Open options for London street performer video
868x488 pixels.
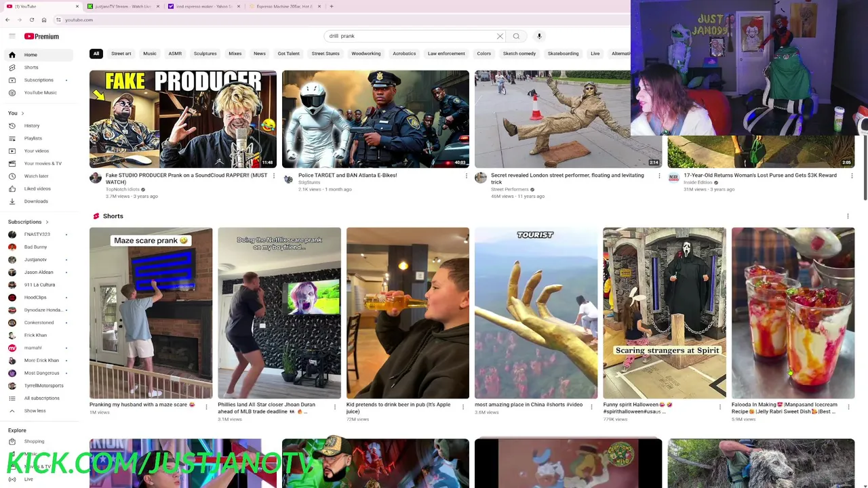pos(658,176)
